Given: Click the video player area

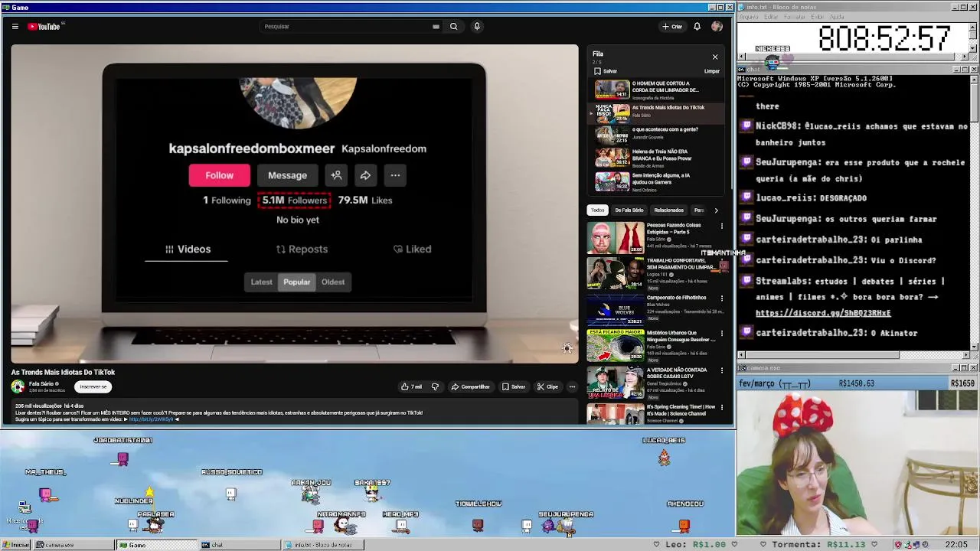Looking at the screenshot, I should click(x=295, y=204).
